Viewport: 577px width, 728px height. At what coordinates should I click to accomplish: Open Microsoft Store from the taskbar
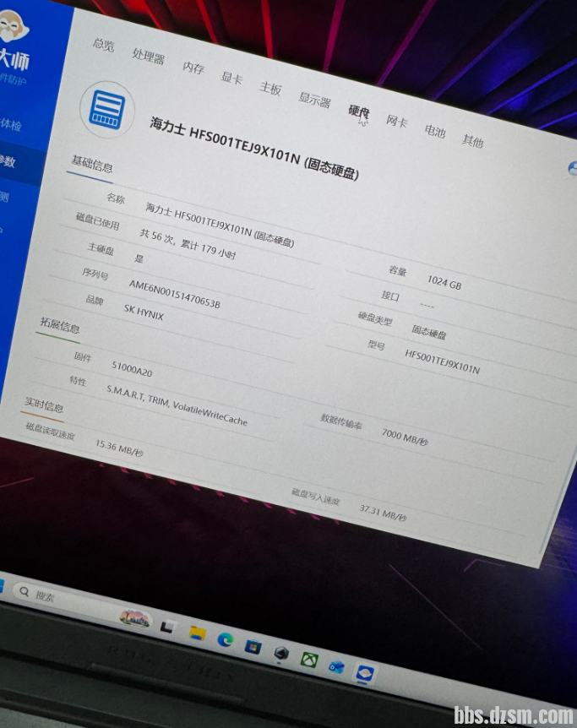[253, 647]
